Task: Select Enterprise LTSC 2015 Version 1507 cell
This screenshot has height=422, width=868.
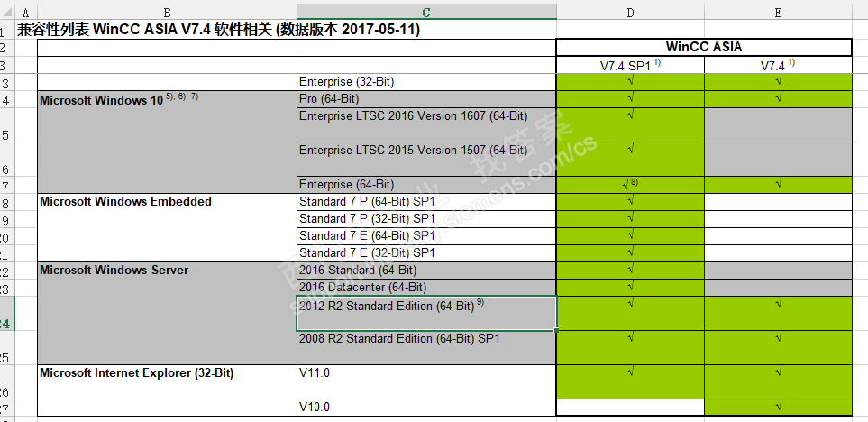Action: tap(426, 159)
